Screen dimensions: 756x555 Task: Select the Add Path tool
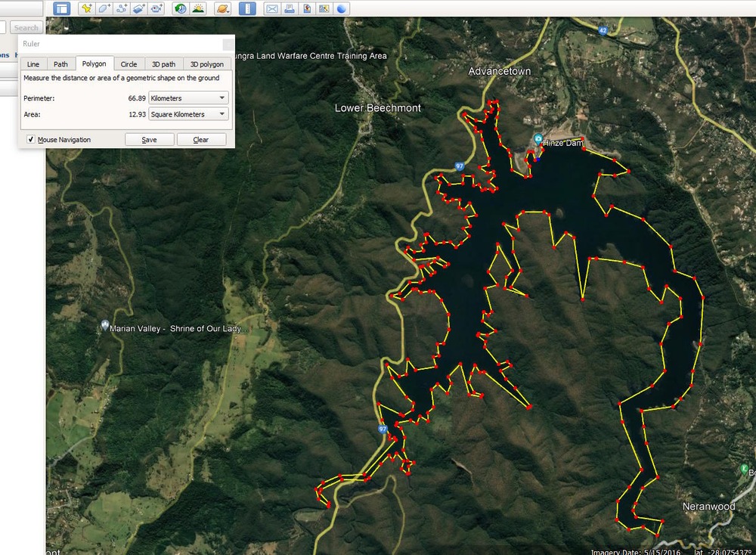click(x=122, y=9)
